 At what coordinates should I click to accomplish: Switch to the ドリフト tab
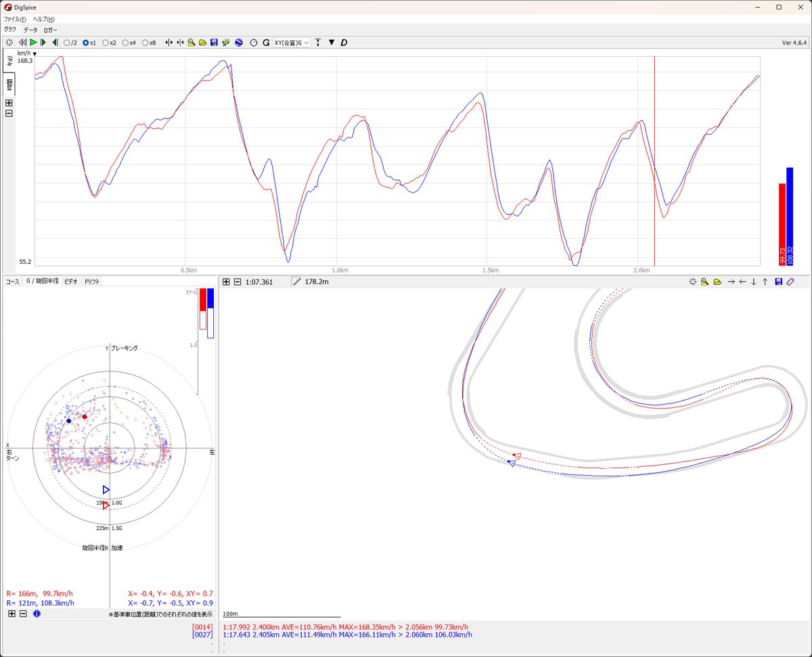[91, 281]
